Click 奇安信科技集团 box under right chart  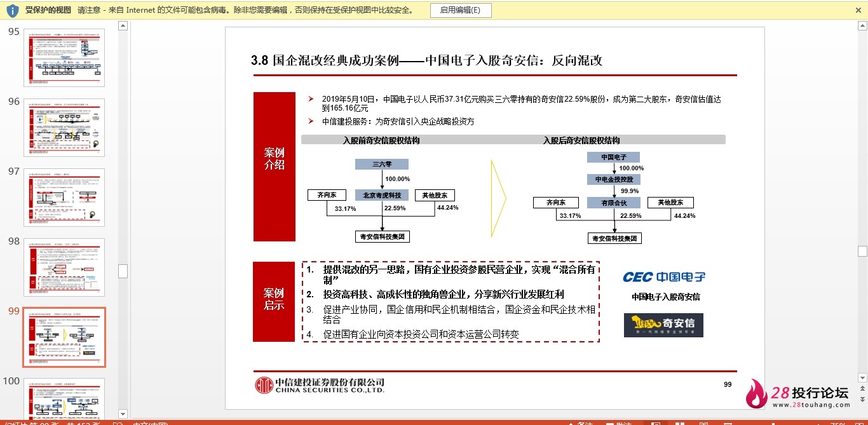[614, 238]
